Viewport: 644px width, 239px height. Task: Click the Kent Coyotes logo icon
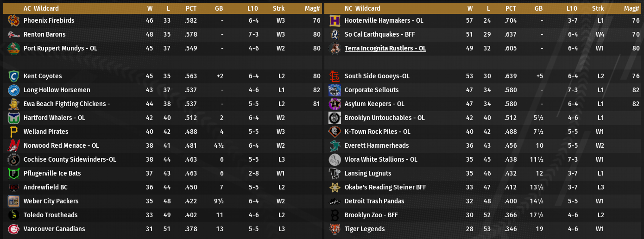click(x=13, y=76)
